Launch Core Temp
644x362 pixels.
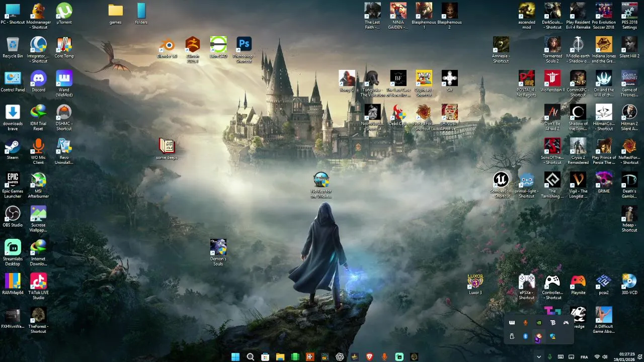click(64, 48)
